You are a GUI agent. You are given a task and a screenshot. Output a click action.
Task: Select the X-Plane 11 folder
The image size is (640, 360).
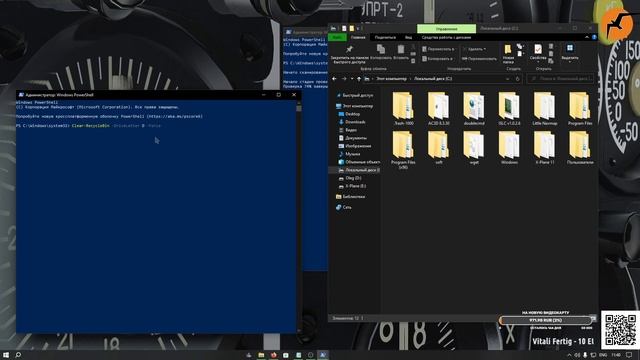(x=544, y=147)
